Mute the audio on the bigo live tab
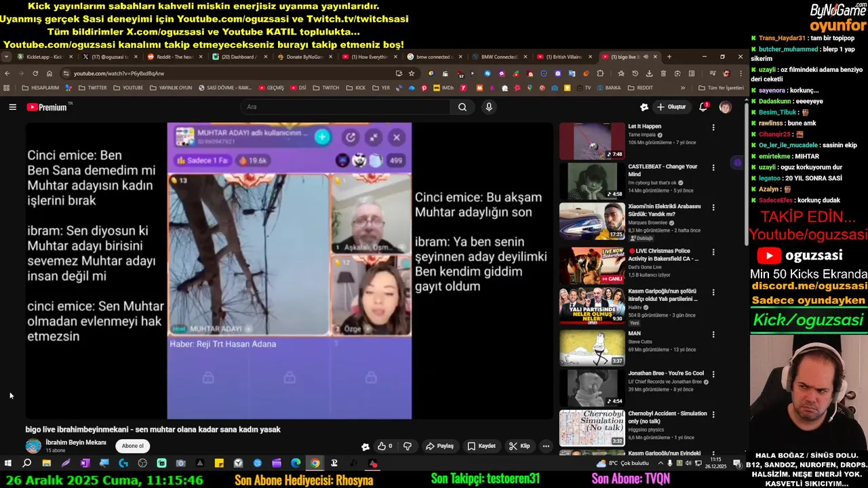 [x=646, y=57]
